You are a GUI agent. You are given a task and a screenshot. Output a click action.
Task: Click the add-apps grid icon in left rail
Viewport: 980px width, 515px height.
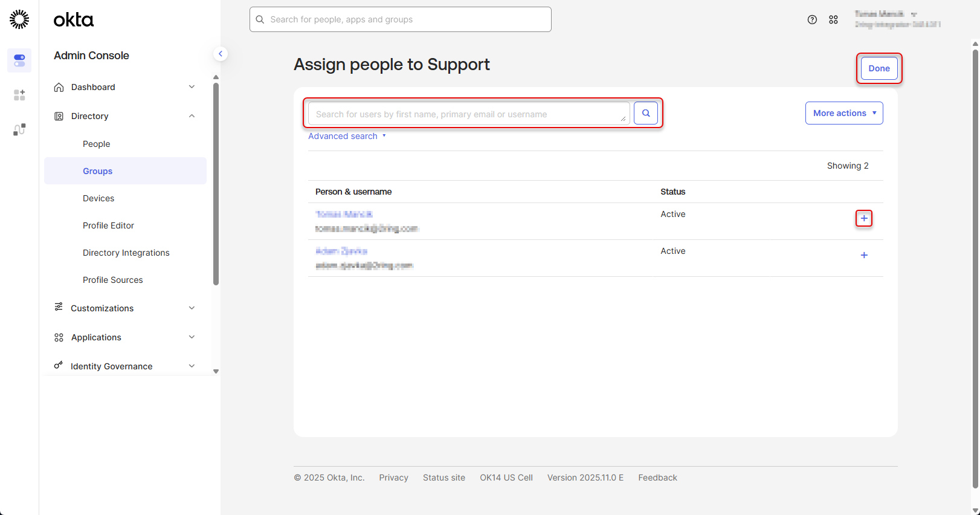tap(19, 95)
